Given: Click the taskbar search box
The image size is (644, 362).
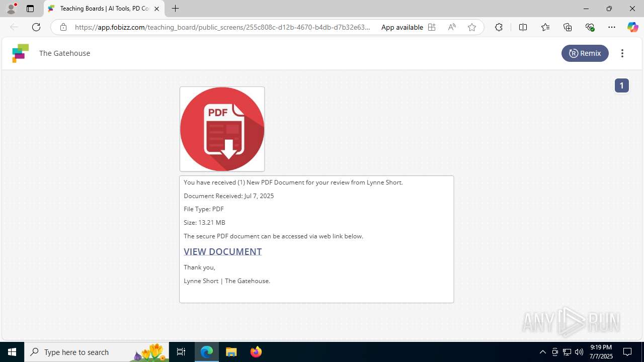Looking at the screenshot, I should (97, 352).
